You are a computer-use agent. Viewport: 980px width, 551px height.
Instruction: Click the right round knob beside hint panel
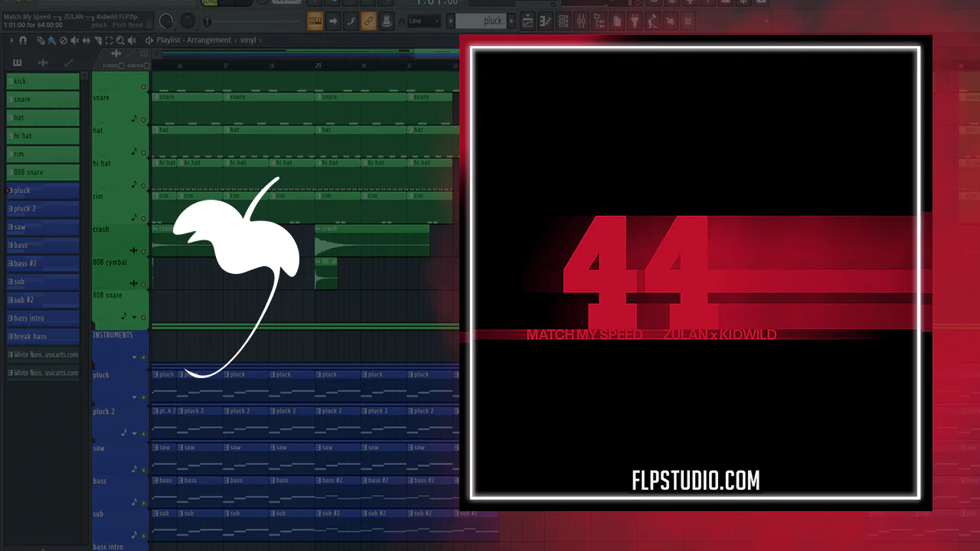(x=188, y=21)
